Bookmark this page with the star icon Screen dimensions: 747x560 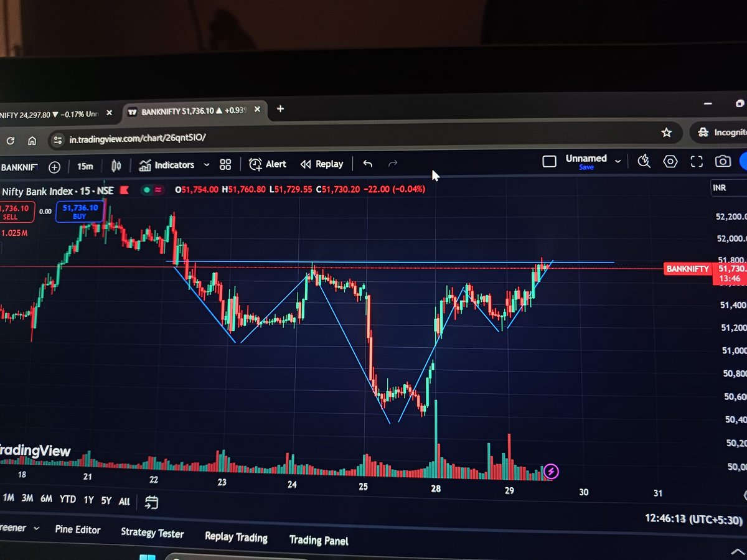pyautogui.click(x=667, y=133)
